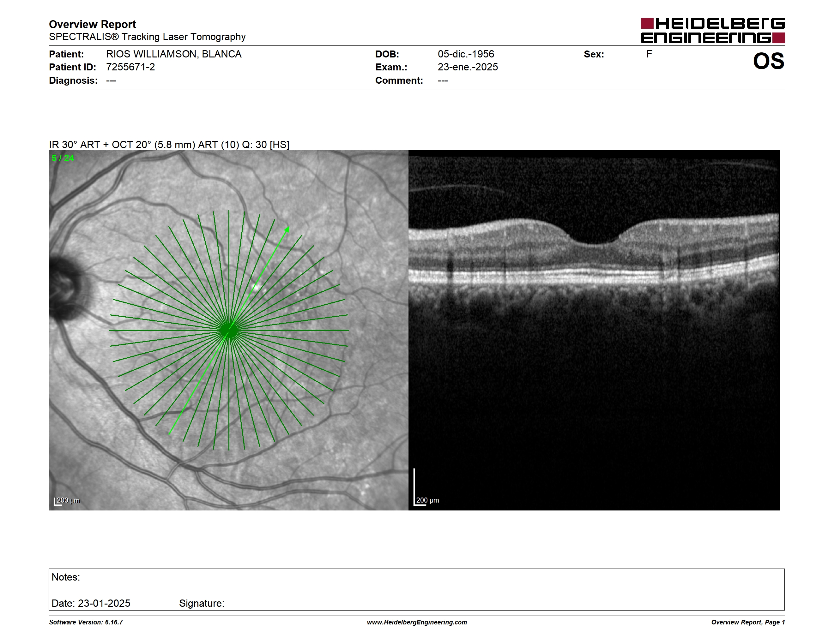Click the Heidelberg Engineering logo
This screenshot has width=834, height=644.
[x=713, y=31]
